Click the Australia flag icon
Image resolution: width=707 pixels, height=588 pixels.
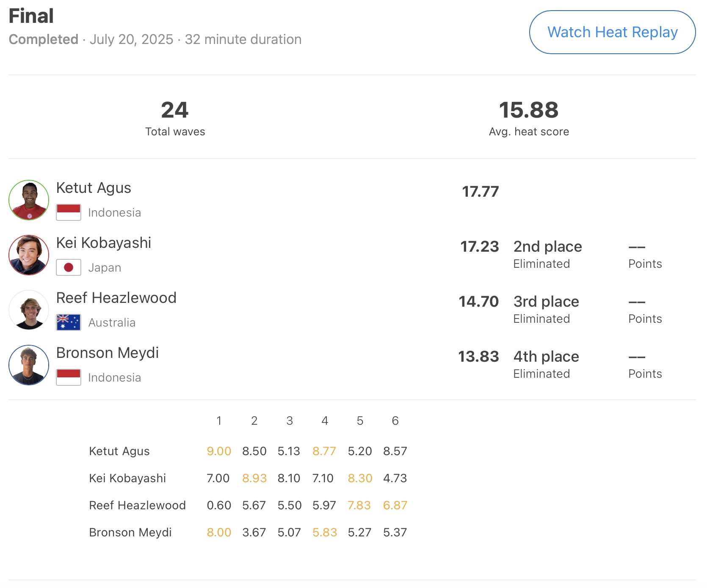(x=69, y=322)
